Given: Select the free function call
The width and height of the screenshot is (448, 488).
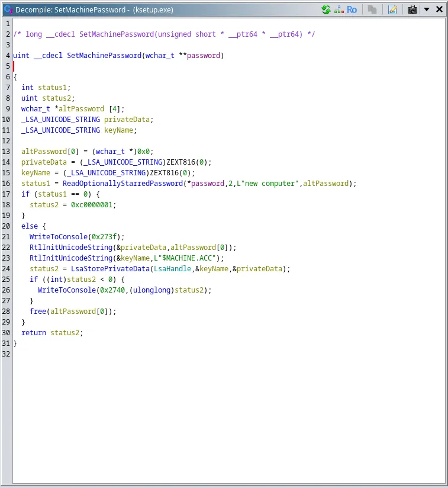Looking at the screenshot, I should click(x=37, y=312).
